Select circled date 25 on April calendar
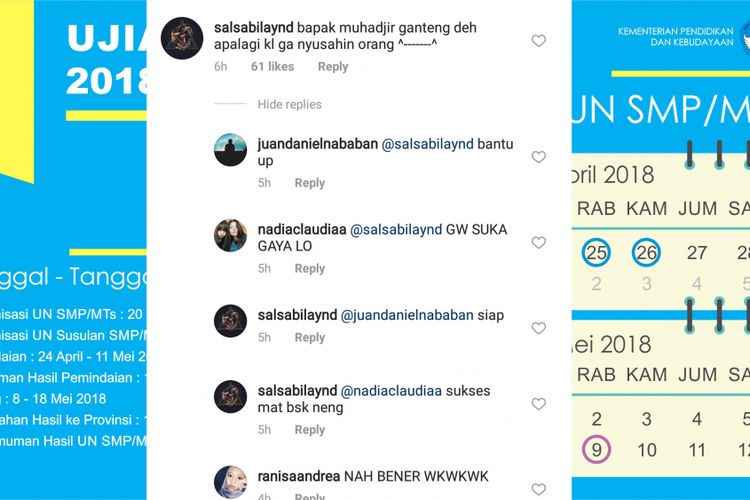 596,252
